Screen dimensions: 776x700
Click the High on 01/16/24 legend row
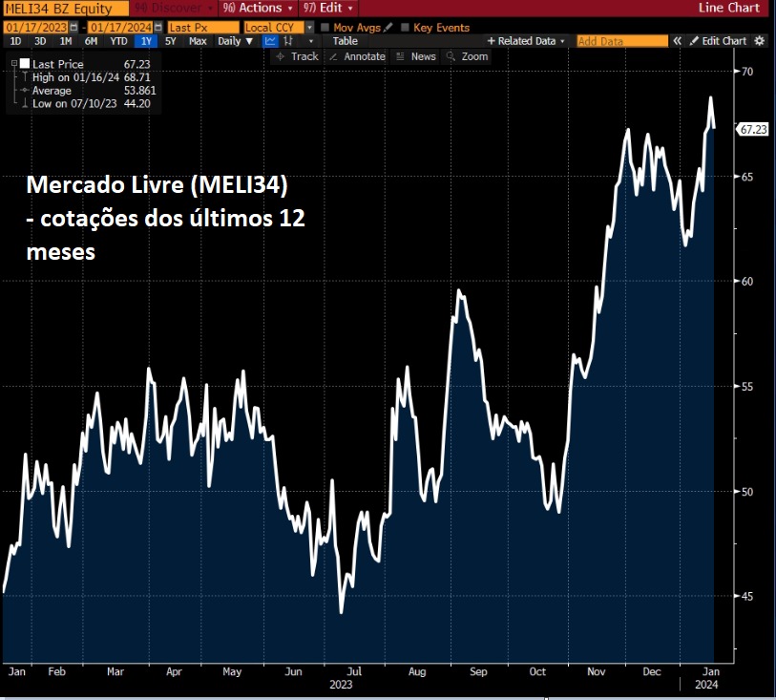(x=85, y=77)
